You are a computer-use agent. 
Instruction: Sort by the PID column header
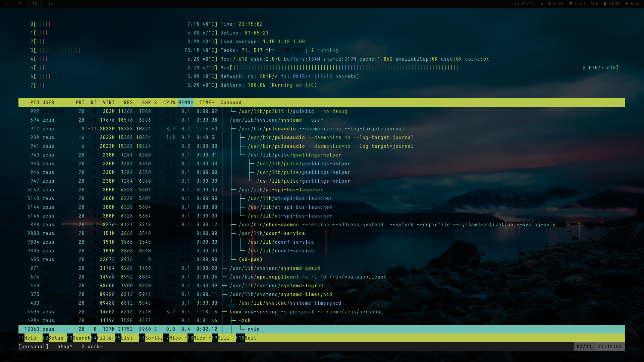click(35, 103)
